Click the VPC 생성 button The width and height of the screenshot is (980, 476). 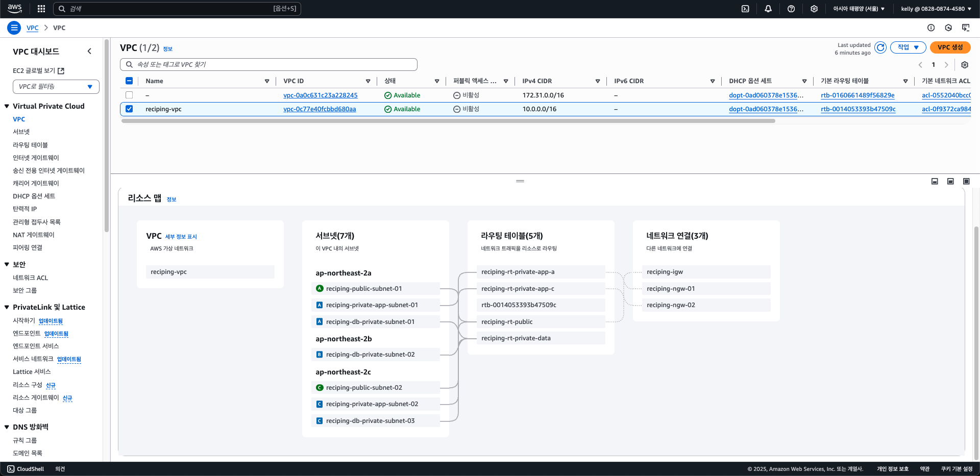[950, 47]
